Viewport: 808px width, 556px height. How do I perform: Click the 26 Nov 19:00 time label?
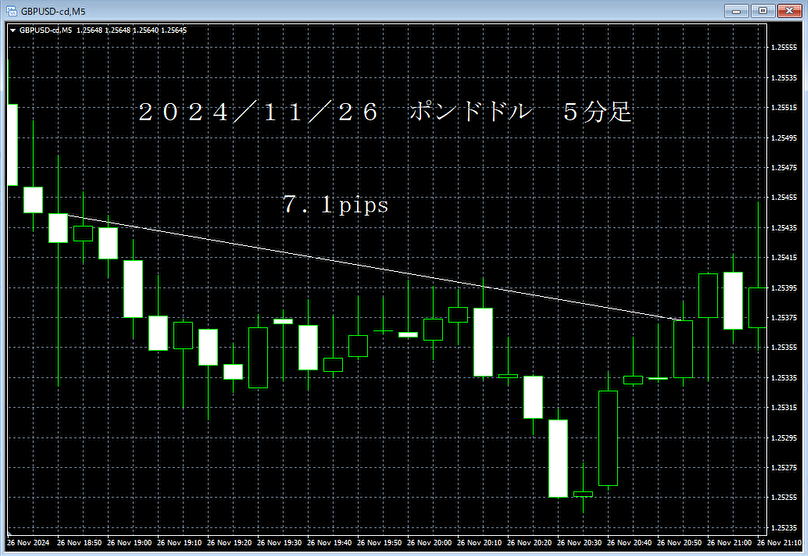[129, 543]
